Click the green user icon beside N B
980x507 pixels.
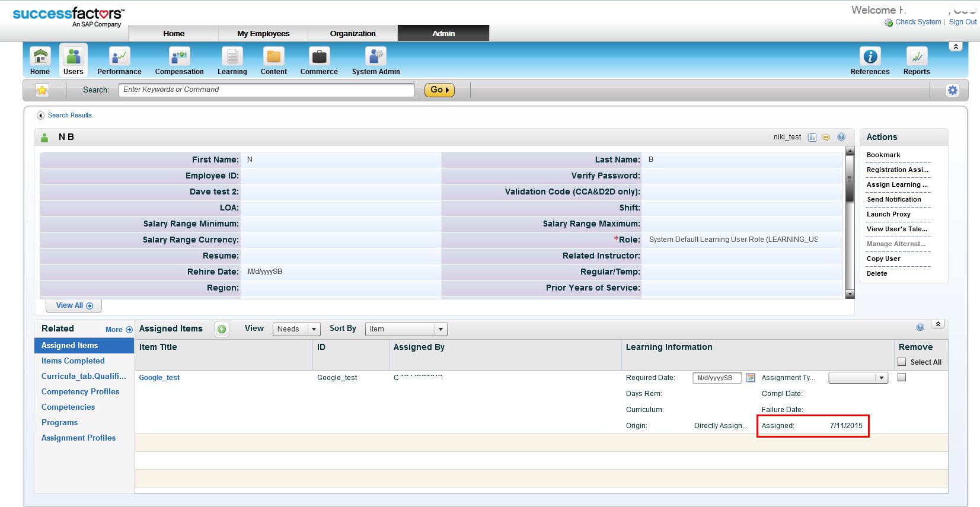click(x=44, y=138)
